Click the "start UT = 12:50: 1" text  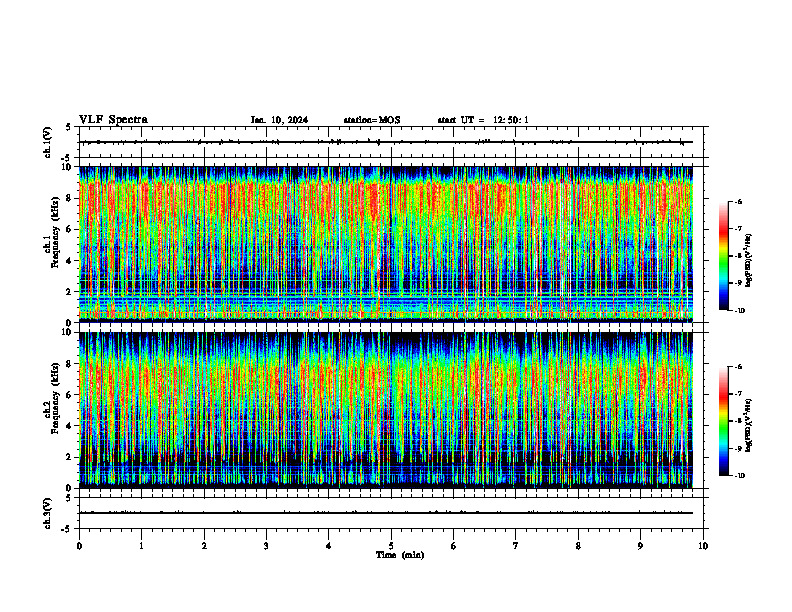(x=483, y=120)
